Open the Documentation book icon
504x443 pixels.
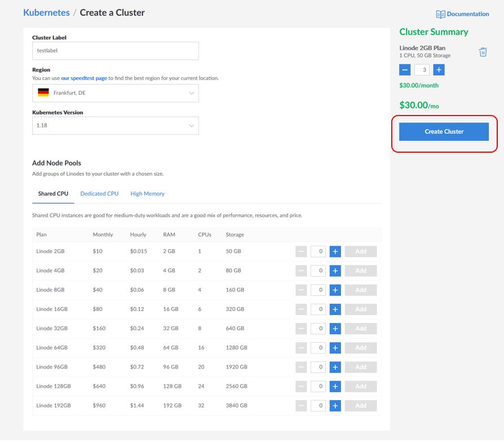440,14
